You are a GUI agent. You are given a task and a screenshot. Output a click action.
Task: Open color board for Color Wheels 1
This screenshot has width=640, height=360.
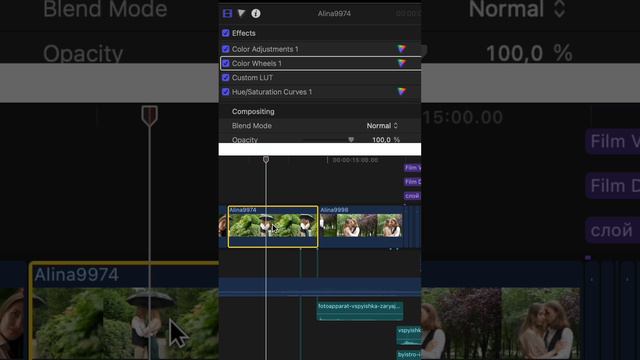coord(402,63)
